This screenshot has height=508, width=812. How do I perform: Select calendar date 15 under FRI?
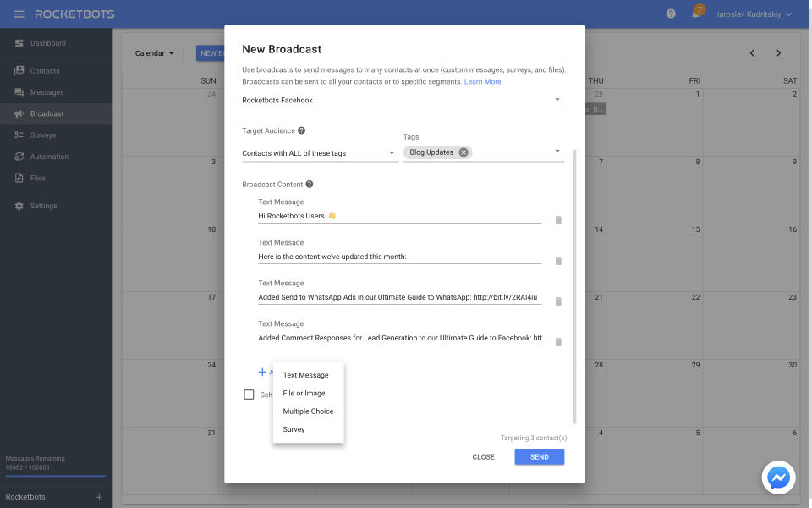tap(695, 229)
